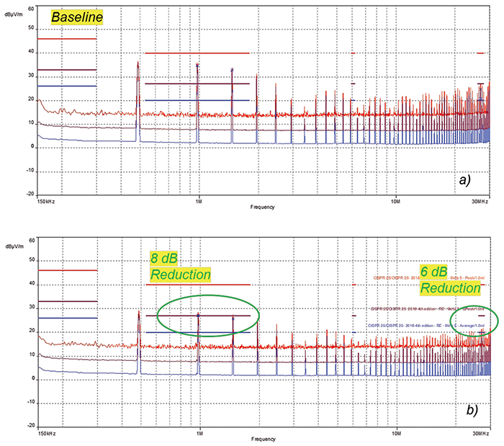This screenshot has width=504, height=446.
Task: Click the Frequency axis label of top chart
Action: 262,208
